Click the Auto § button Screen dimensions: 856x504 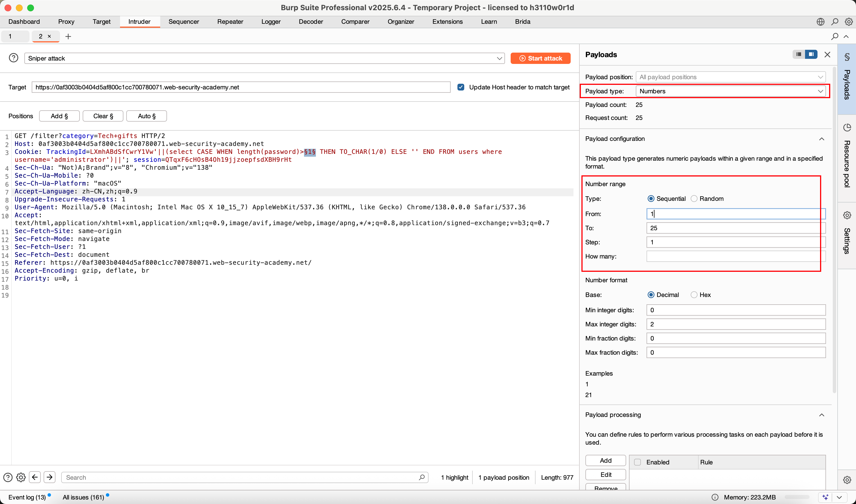[x=146, y=116]
